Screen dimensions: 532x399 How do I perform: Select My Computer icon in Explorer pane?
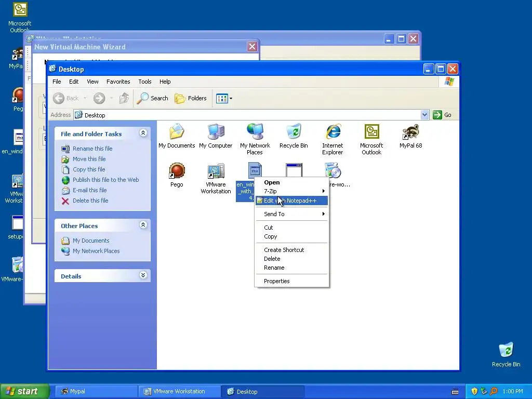216,131
